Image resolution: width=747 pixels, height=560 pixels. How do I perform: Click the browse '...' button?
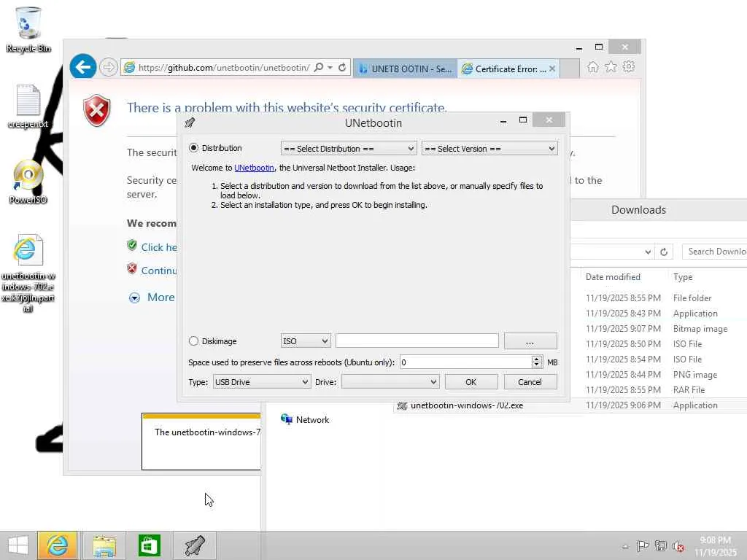coord(530,341)
